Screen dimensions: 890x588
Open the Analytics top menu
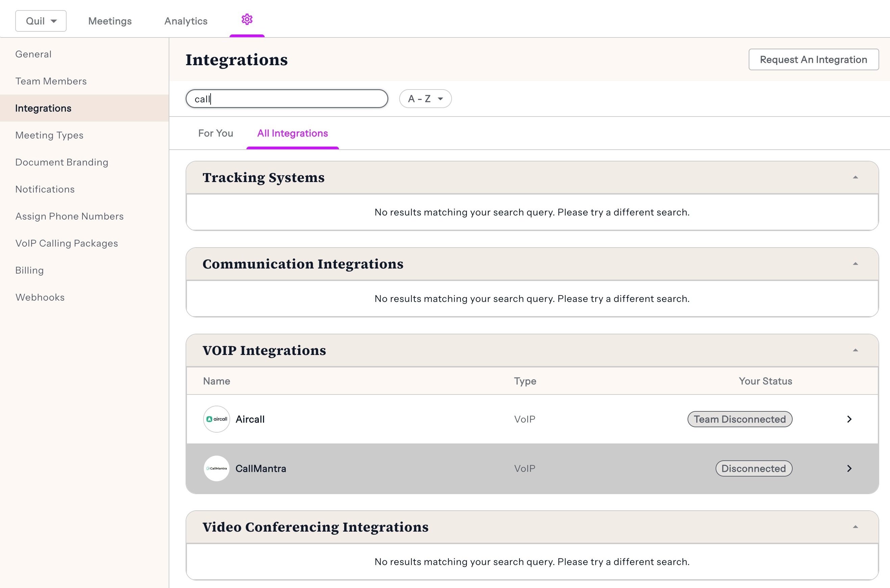click(x=186, y=21)
